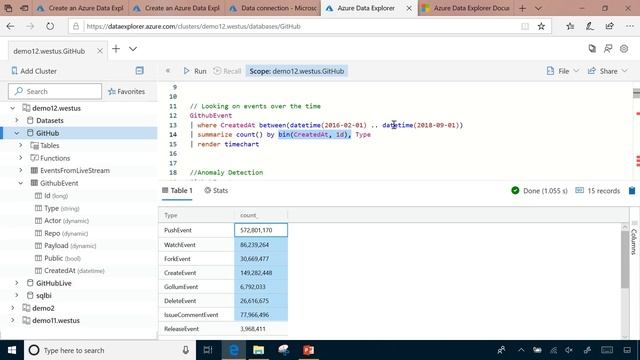Image resolution: width=640 pixels, height=360 pixels.
Task: Select the Public (bool) column
Action: pos(58,258)
